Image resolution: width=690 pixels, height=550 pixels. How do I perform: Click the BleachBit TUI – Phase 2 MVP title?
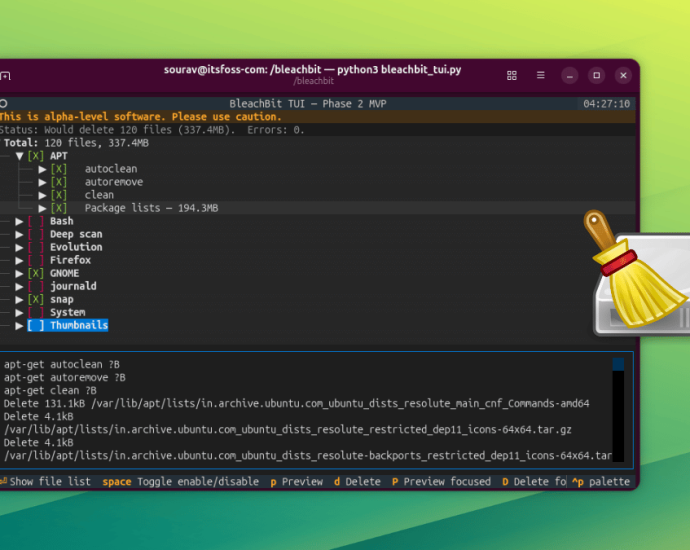(308, 104)
